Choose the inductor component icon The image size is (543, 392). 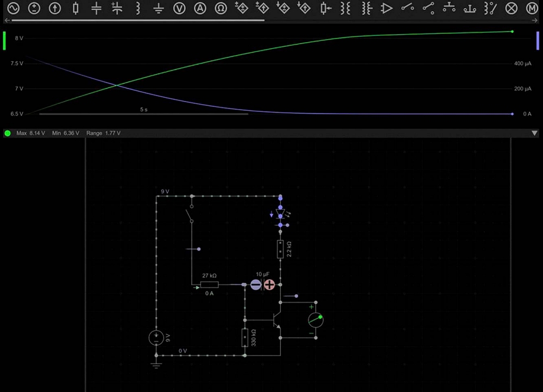click(x=138, y=8)
